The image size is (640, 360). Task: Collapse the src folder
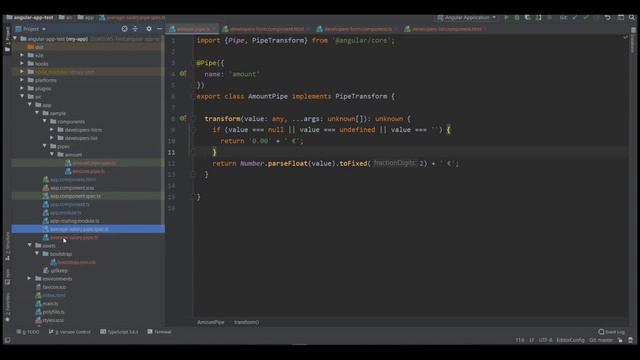click(22, 97)
